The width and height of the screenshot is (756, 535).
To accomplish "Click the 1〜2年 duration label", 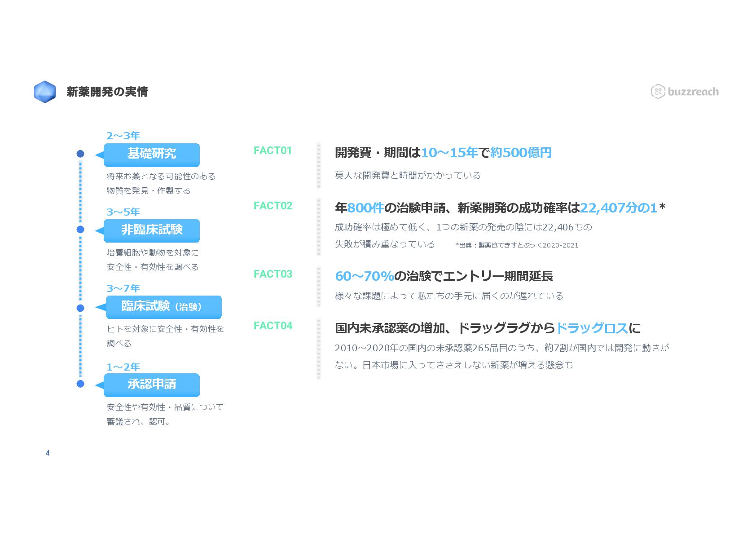I will 123,367.
